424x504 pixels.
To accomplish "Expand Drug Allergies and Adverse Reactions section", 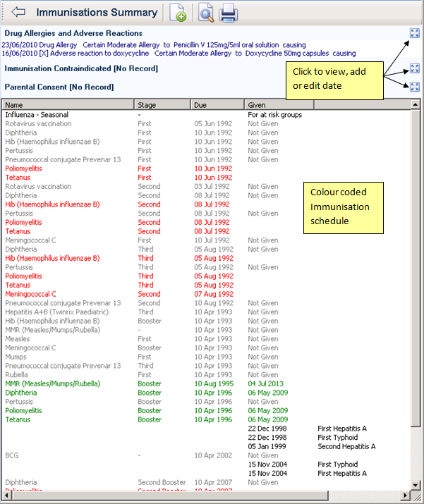I will click(414, 33).
